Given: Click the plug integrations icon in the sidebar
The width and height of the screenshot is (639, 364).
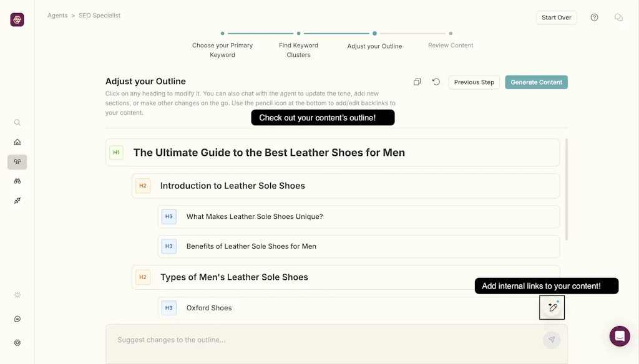Looking at the screenshot, I should click(x=17, y=201).
